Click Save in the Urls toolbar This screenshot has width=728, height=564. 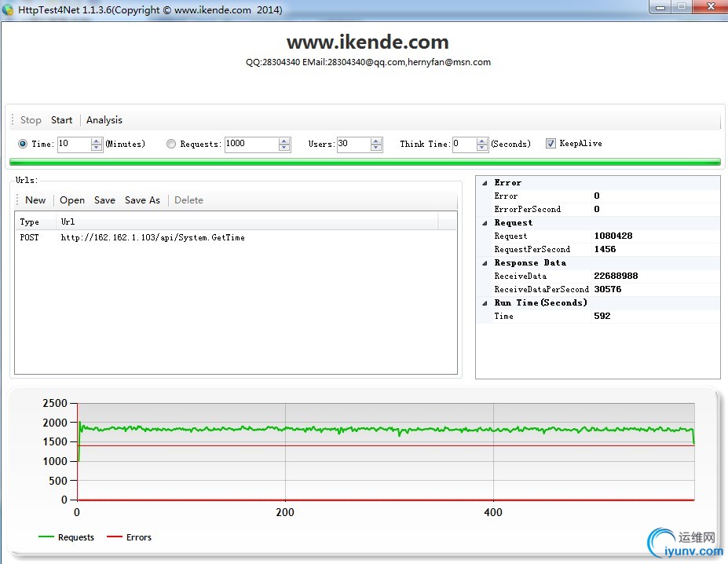click(104, 200)
